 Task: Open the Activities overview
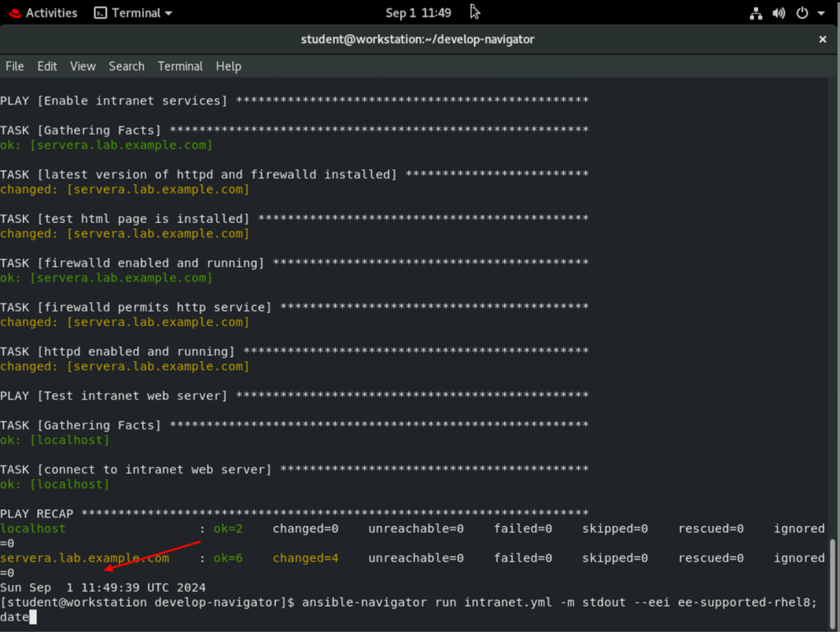tap(51, 13)
